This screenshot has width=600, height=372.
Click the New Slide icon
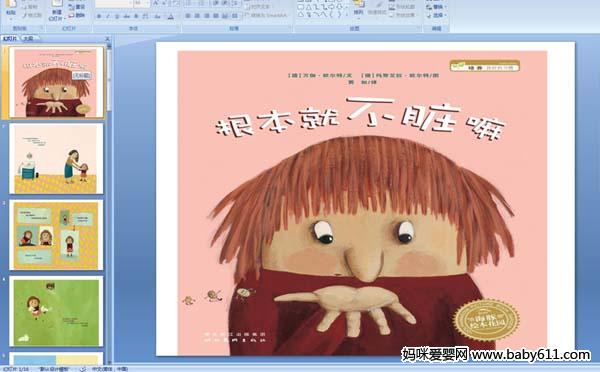tap(56, 10)
